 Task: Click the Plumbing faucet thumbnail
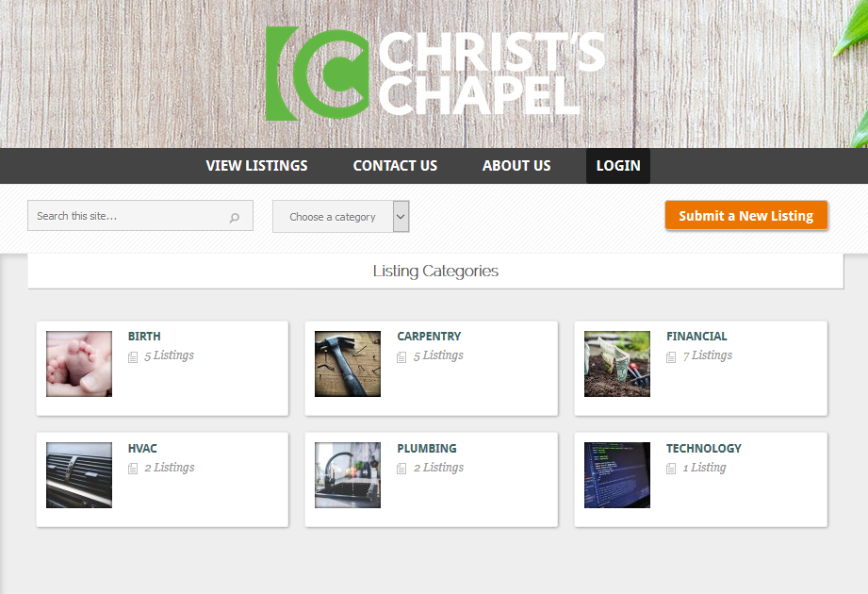348,475
